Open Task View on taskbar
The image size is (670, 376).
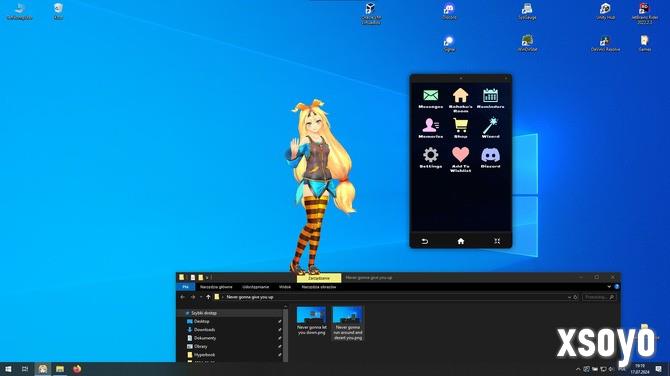pos(25,369)
